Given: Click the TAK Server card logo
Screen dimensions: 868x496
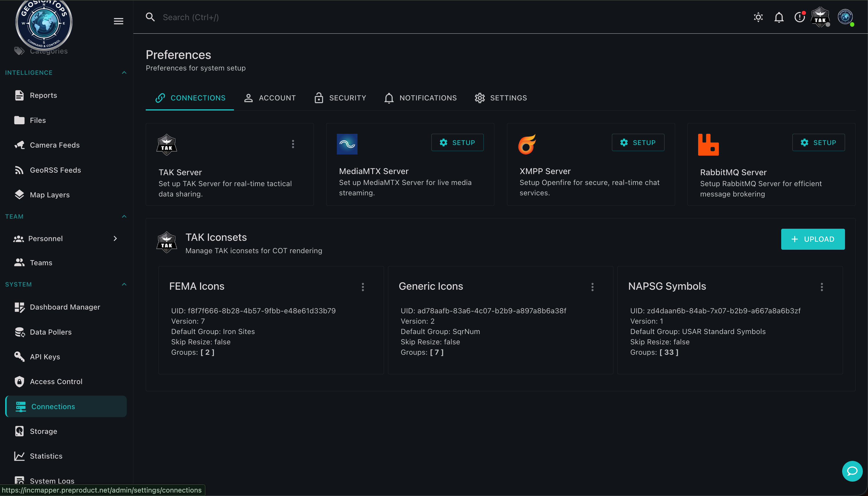Looking at the screenshot, I should [166, 145].
